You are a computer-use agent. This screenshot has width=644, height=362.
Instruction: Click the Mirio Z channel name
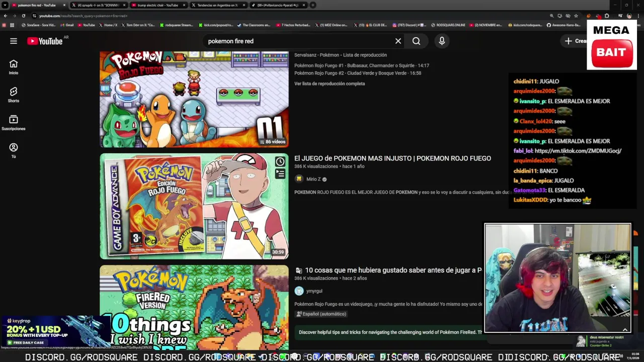point(313,179)
